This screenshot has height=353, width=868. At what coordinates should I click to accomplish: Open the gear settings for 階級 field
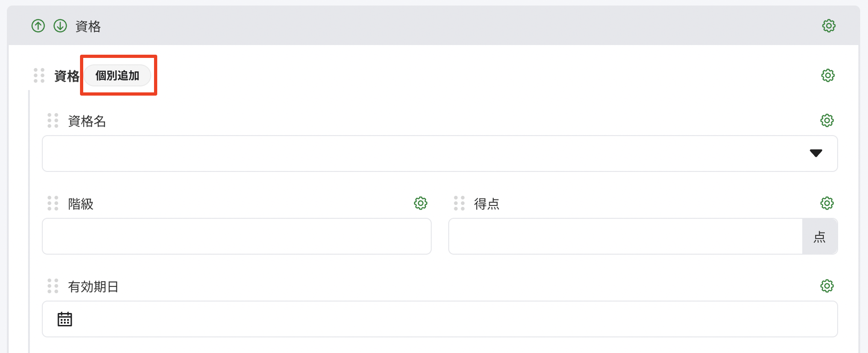421,203
